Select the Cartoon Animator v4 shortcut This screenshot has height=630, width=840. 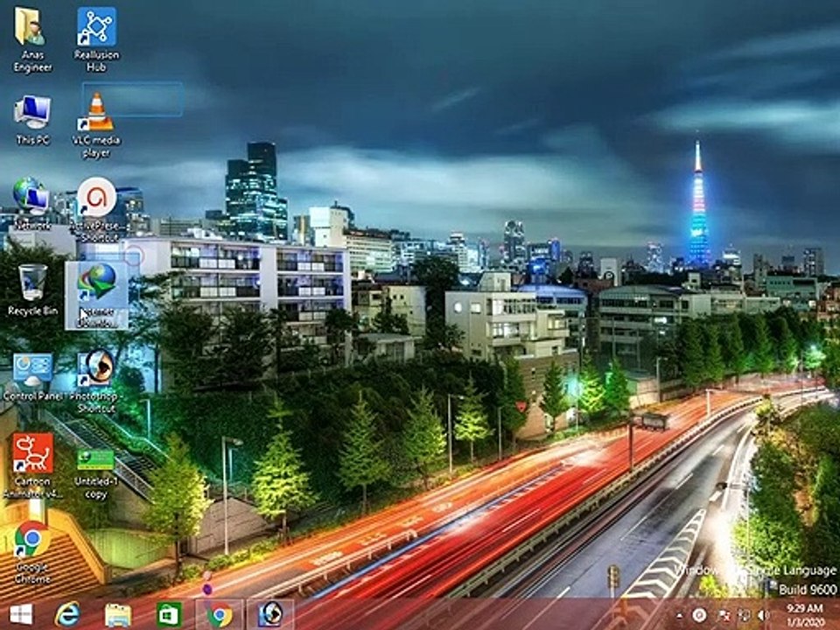pos(32,465)
